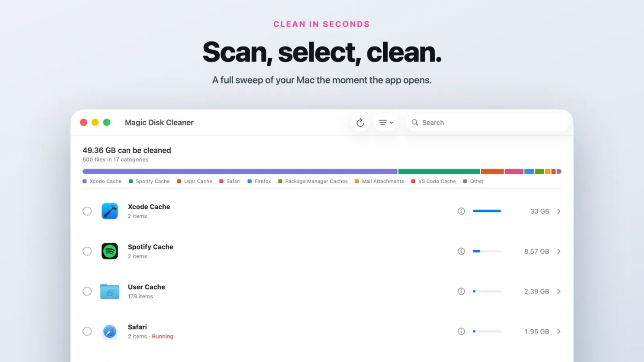Screen dimensions: 644x362
Task: Click the 'Xcode Cache' row title
Action: point(149,207)
